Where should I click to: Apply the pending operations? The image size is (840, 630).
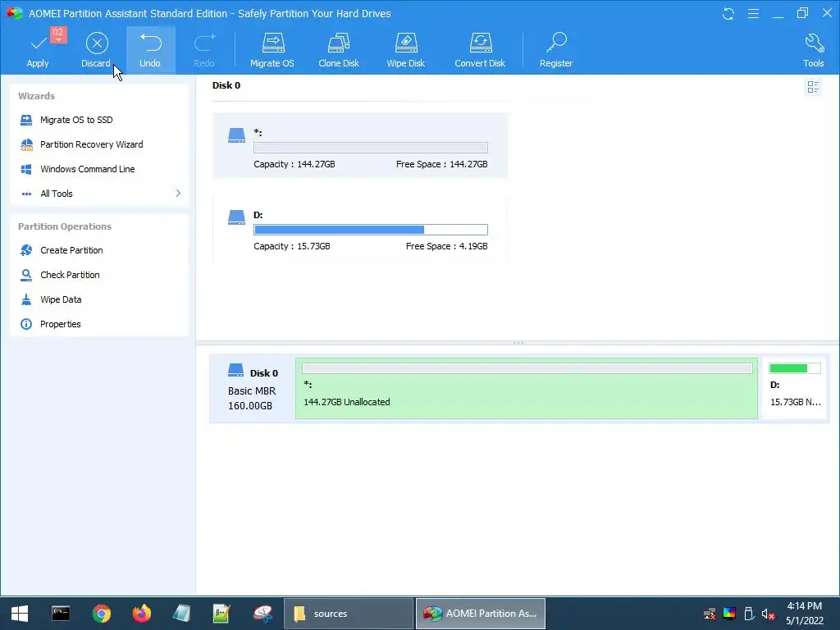[38, 50]
